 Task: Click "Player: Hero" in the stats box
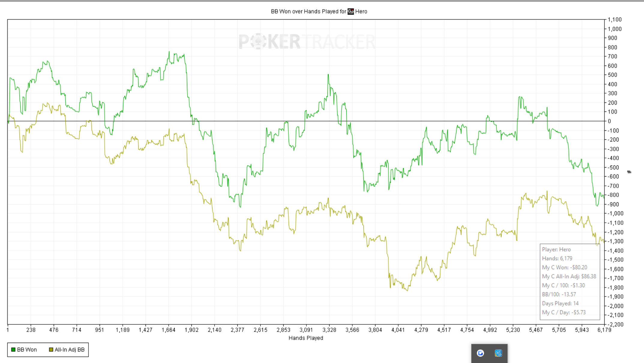556,249
